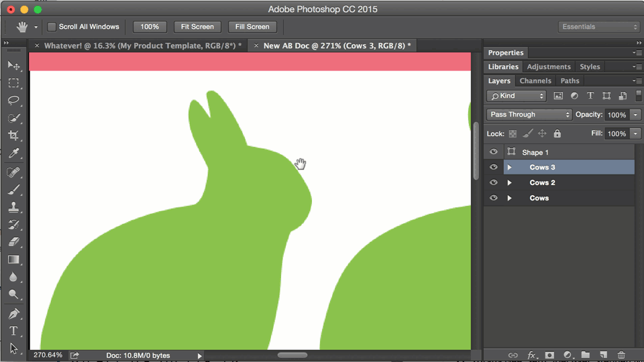The image size is (644, 362).
Task: Add a layer mask
Action: coord(549,355)
